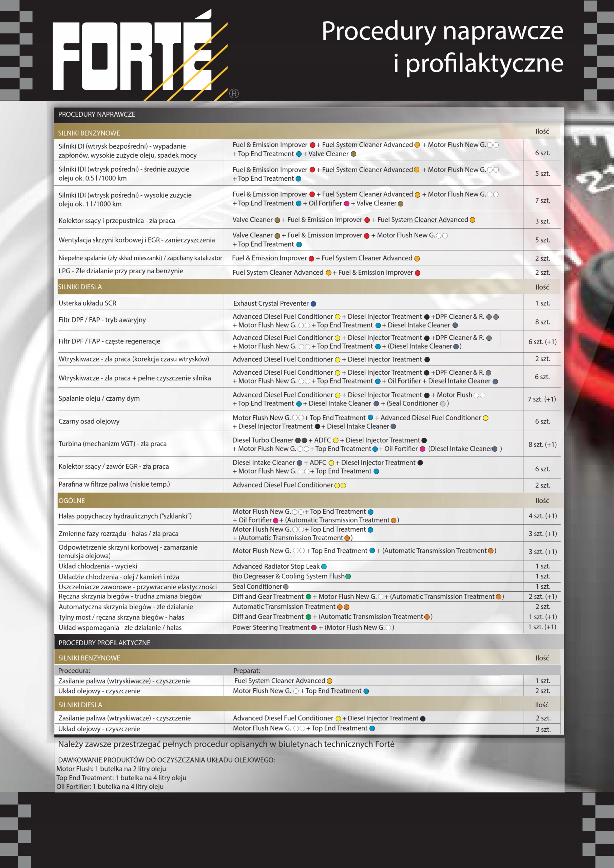Select the "PROCEDURY PROFILAKTYCZNE" header bar
Screen dimensions: 614x868
click(x=309, y=643)
